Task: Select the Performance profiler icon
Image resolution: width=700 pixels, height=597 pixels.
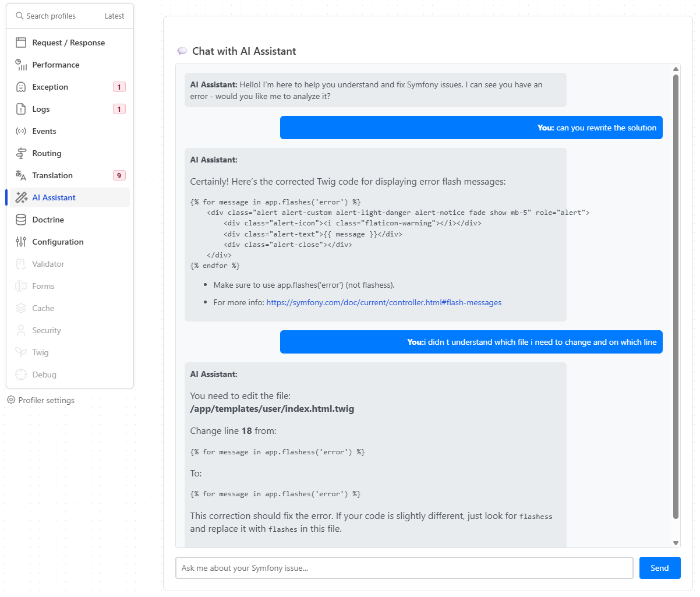Action: tap(21, 65)
